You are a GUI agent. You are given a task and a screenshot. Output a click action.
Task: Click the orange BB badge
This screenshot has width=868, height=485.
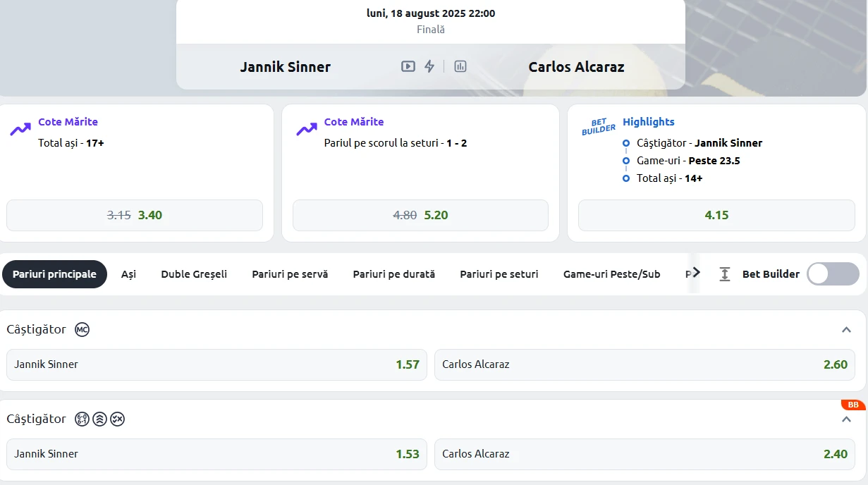pos(853,405)
